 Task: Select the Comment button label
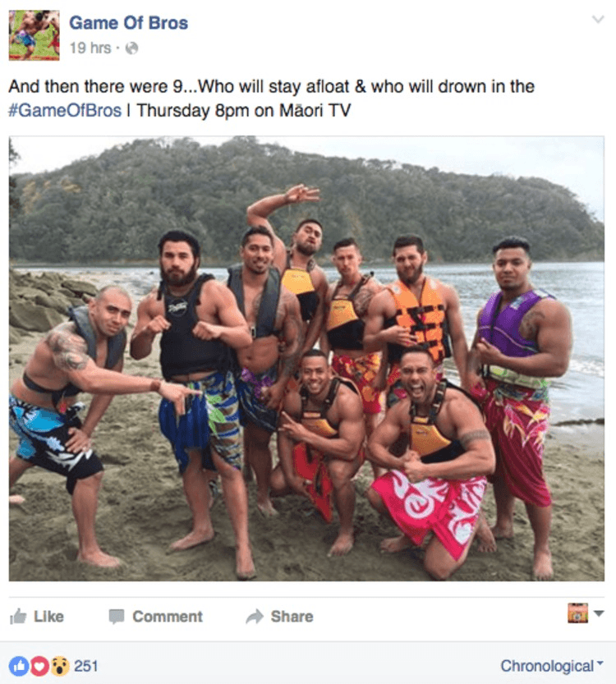168,617
